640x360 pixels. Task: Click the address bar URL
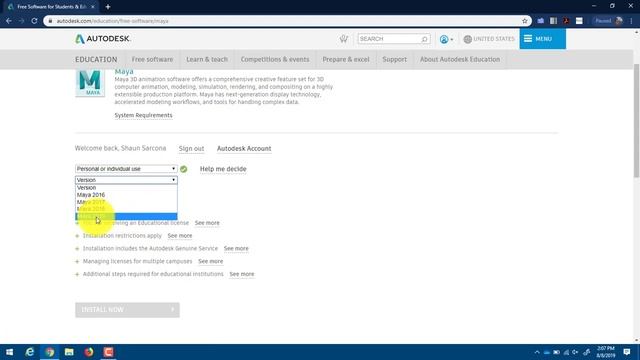112,21
